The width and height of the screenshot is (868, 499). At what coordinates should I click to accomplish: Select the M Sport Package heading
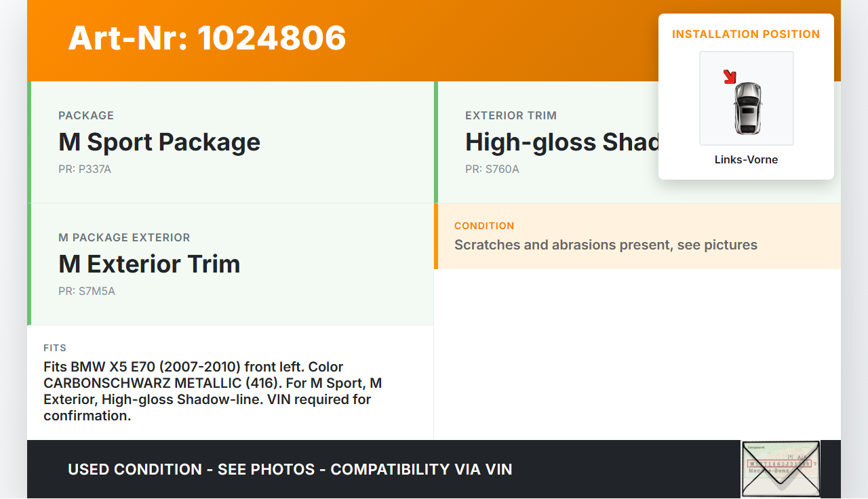click(x=159, y=142)
